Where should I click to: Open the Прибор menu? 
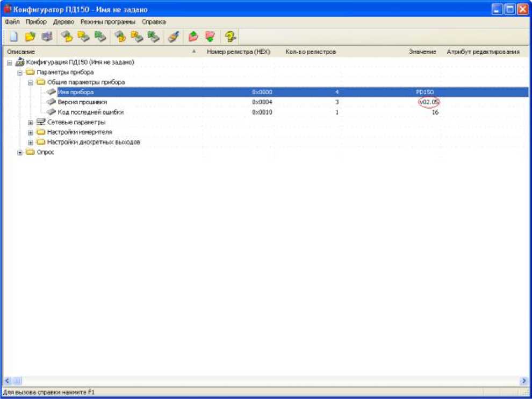pos(36,22)
